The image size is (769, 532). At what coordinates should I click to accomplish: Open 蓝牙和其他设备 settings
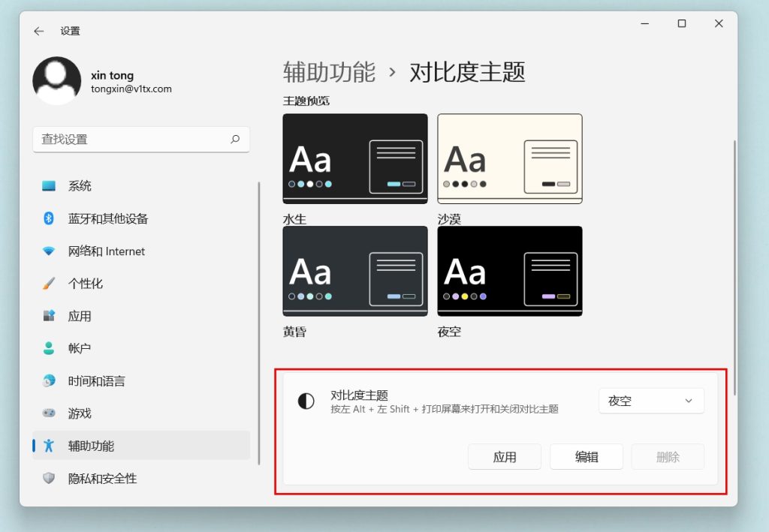pos(141,218)
